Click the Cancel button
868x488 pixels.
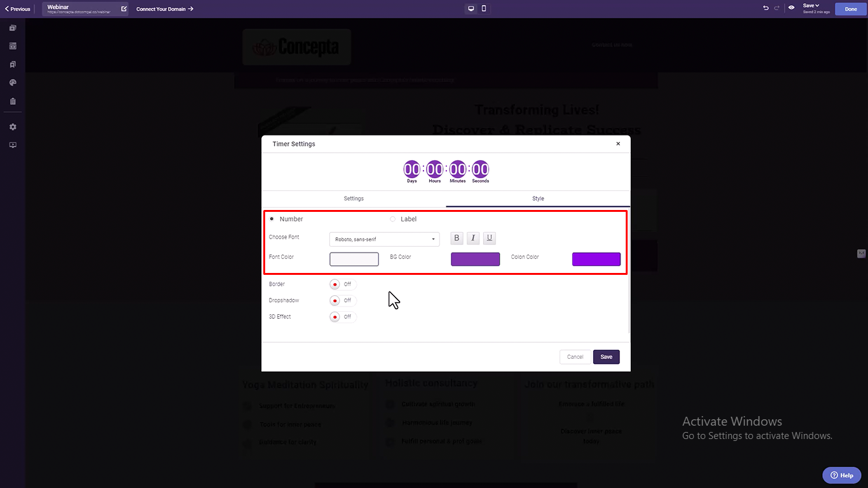[x=575, y=357]
